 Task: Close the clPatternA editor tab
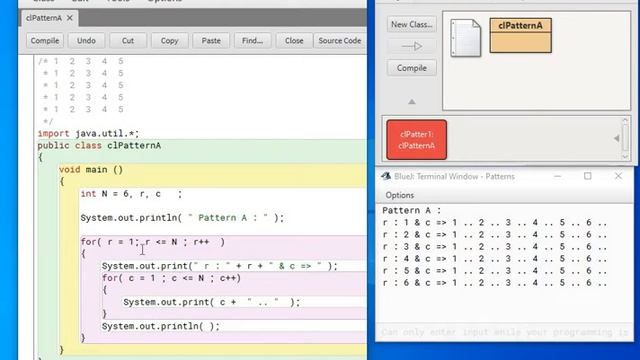tap(70, 18)
